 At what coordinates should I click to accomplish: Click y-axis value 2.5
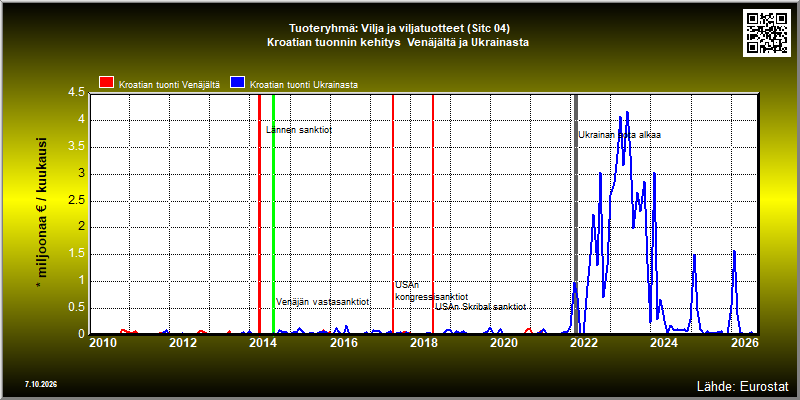tap(77, 201)
